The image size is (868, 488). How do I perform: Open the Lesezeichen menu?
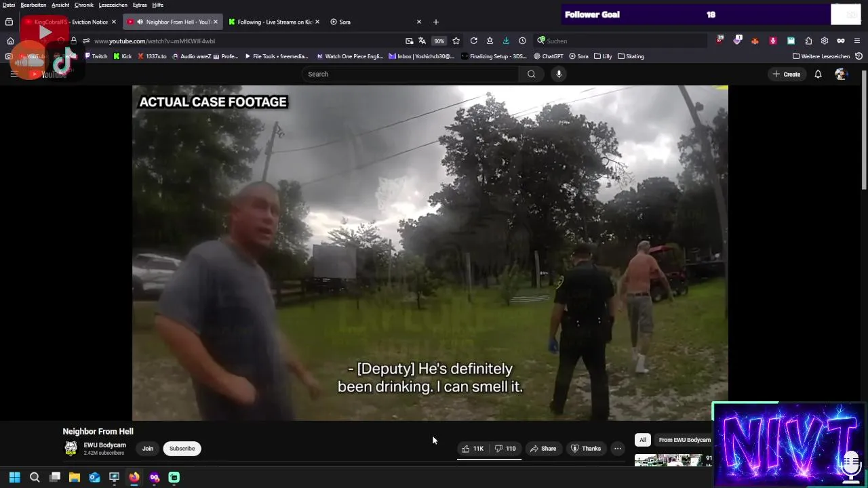[x=113, y=5]
